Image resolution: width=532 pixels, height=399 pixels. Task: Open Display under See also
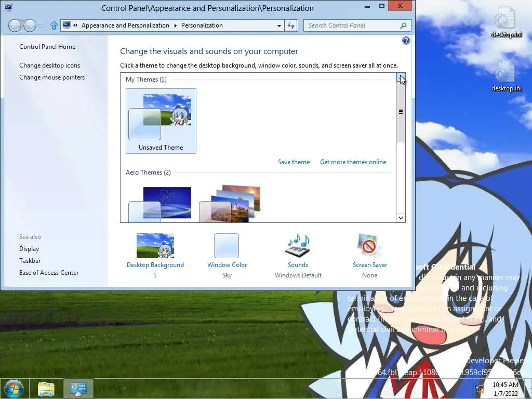point(29,249)
